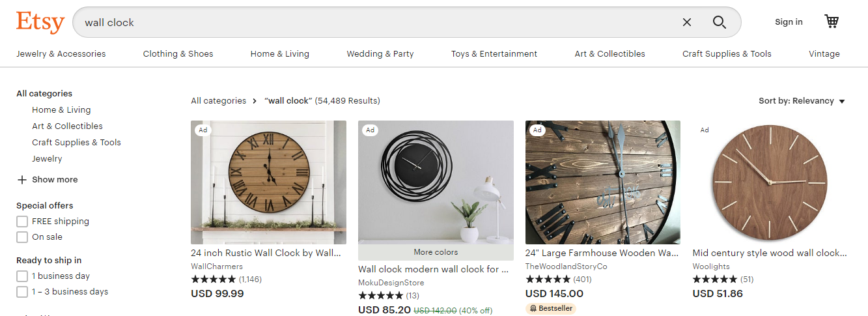The image size is (868, 316).
Task: Open the 24 inch Rustic Wall Clock thumbnail
Action: coord(268,182)
